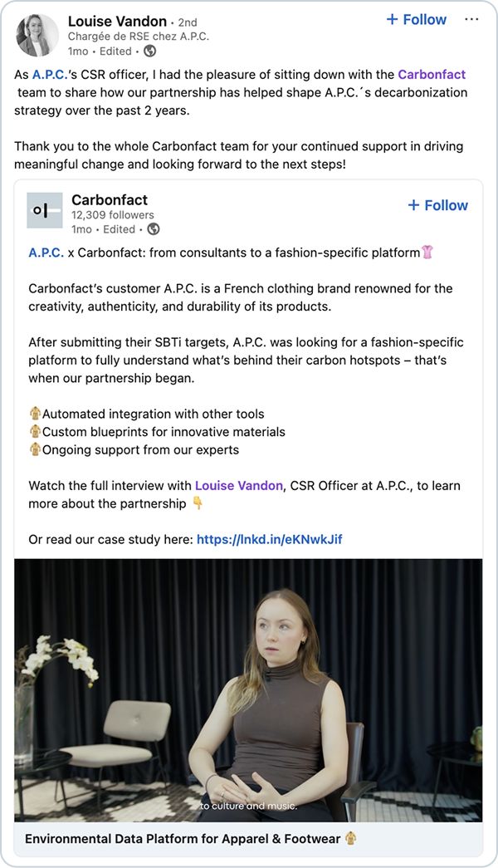This screenshot has width=498, height=868.
Task: Click the A.P.C. mention in Louise's post
Action: (x=51, y=75)
